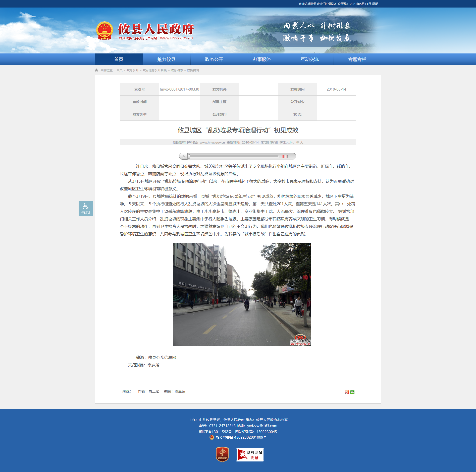
Task: Select the 办事服务 navigation item
Action: pyautogui.click(x=262, y=59)
